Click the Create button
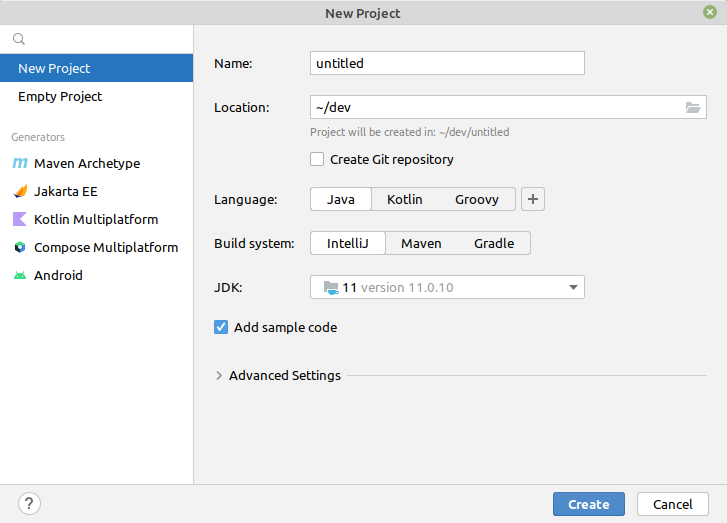727x523 pixels. coord(589,504)
